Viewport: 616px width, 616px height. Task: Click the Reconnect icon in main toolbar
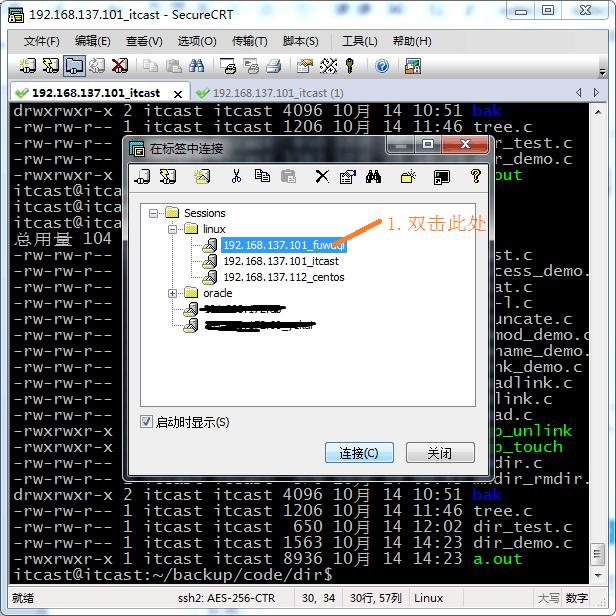coord(97,66)
